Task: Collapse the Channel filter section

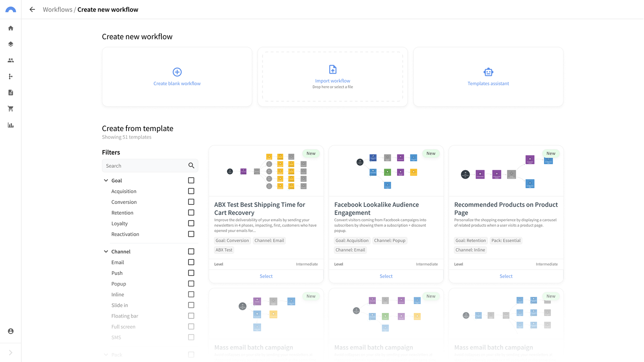Action: pos(106,251)
